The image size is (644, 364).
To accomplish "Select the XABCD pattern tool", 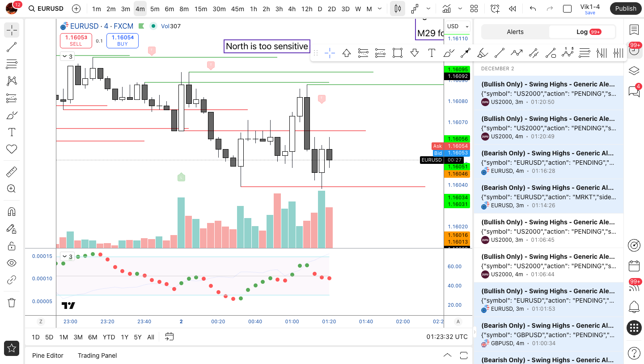I will click(12, 81).
